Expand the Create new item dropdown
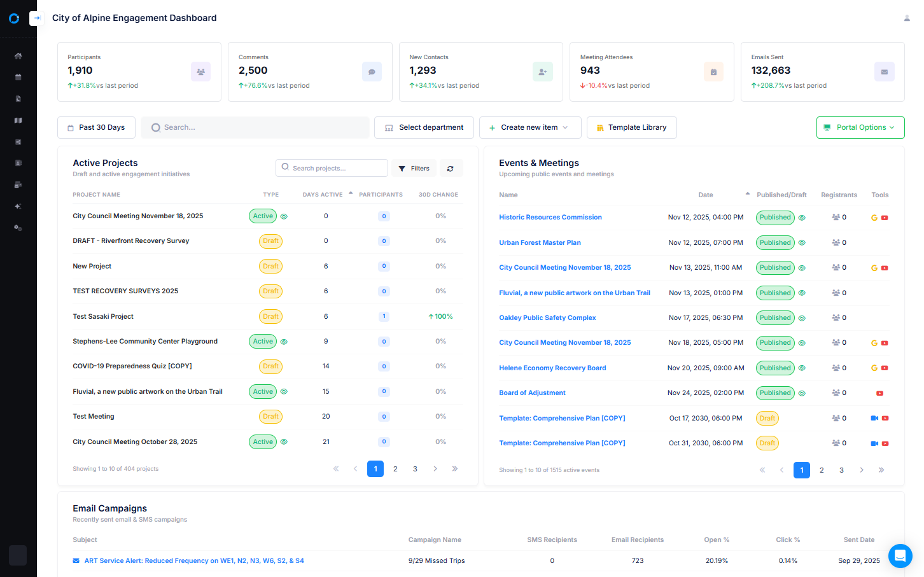The height and width of the screenshot is (577, 924). [x=529, y=127]
